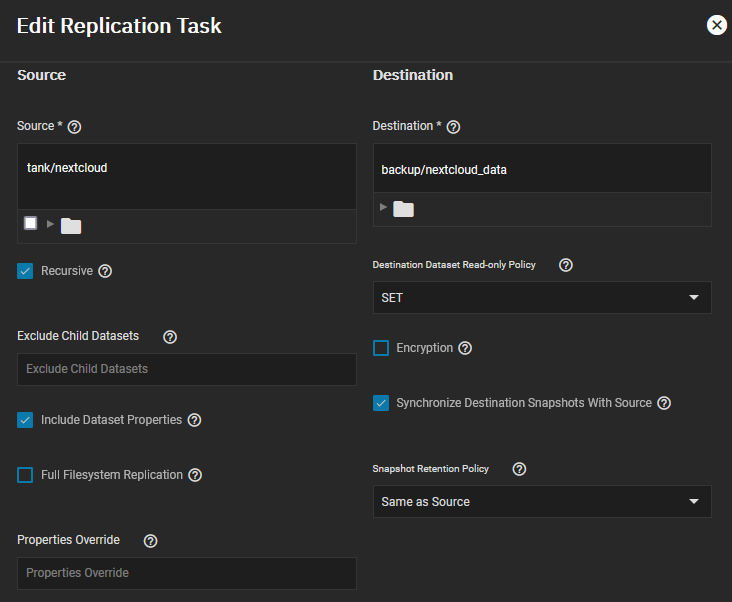732x602 pixels.
Task: Enable the Encryption checkbox
Action: 381,348
